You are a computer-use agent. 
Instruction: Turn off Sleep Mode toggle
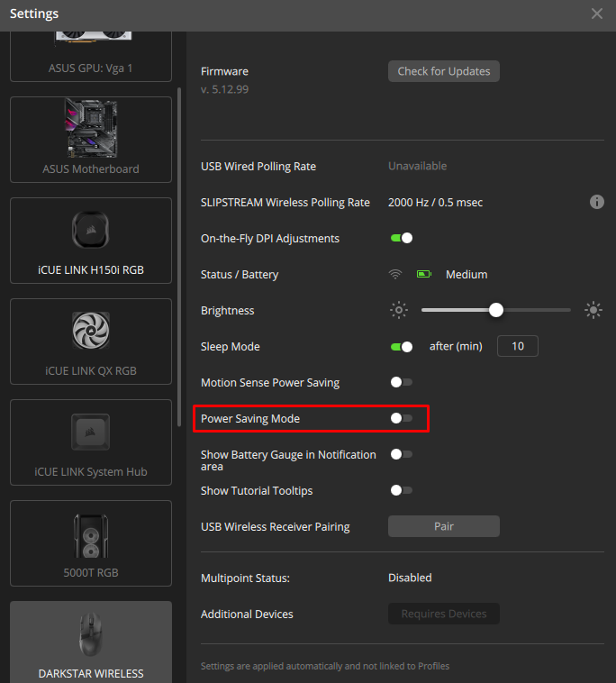tap(402, 347)
